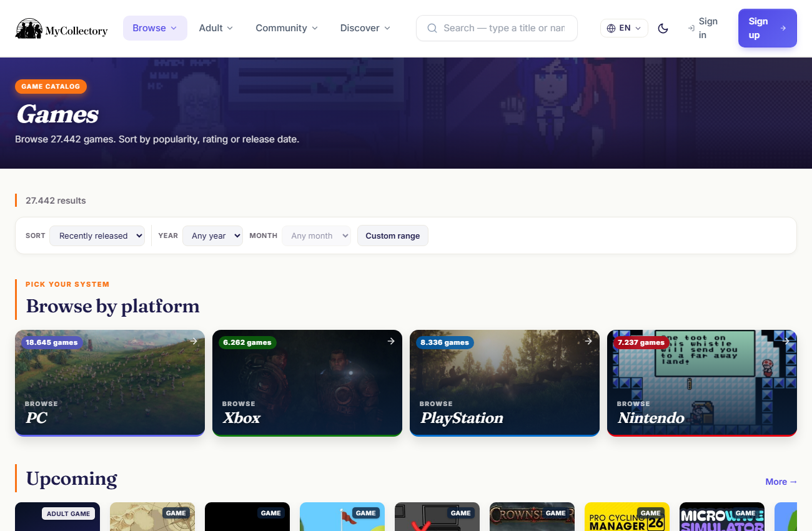Click arrow icon on PC card
This screenshot has height=531, width=812.
(194, 341)
